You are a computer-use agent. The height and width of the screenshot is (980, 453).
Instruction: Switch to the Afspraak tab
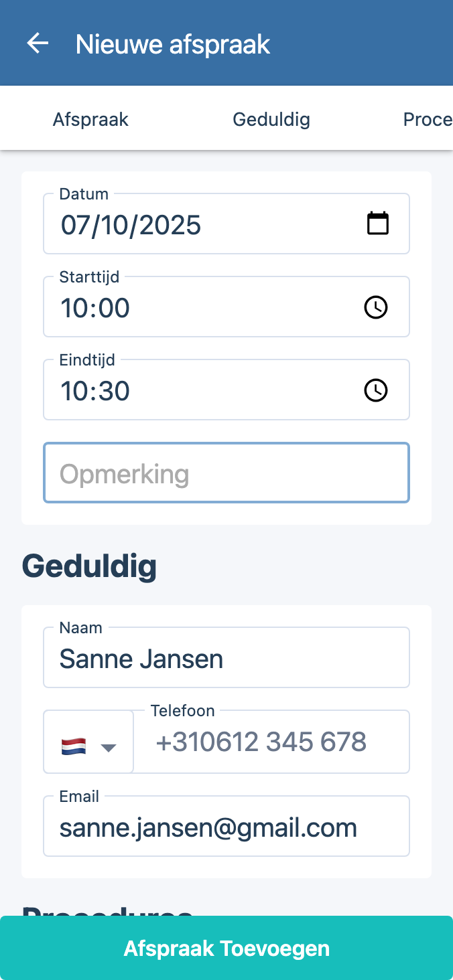point(90,120)
